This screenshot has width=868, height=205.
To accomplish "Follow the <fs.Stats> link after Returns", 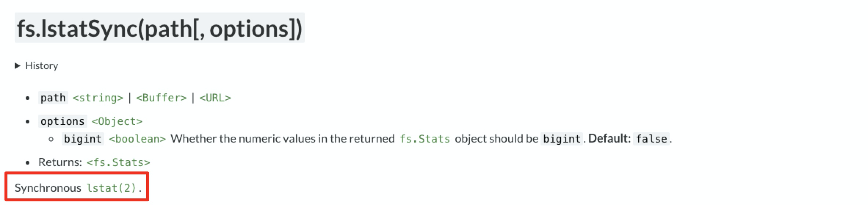I will tap(118, 162).
